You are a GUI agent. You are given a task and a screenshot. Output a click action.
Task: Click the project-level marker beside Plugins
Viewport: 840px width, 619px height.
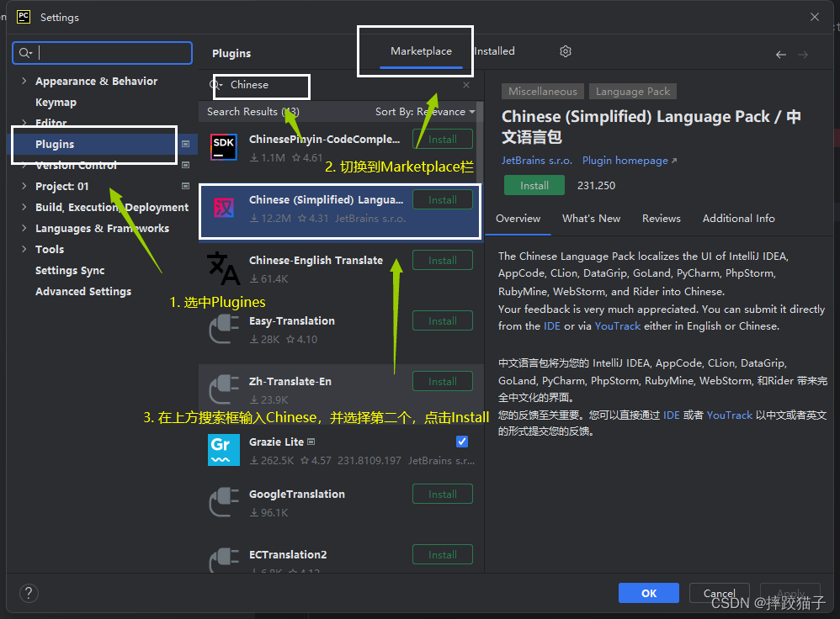tap(185, 144)
